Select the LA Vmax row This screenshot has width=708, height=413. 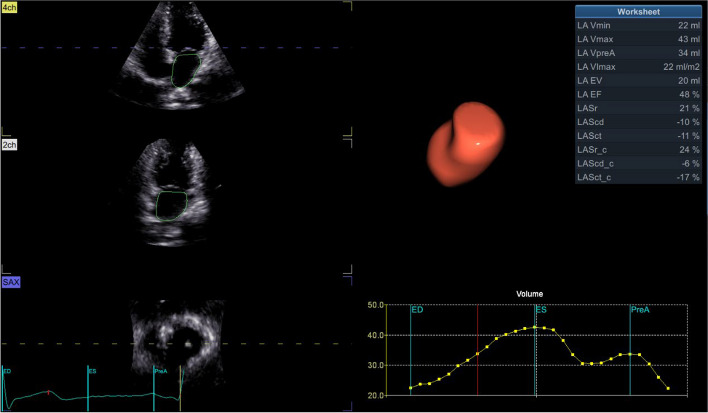pyautogui.click(x=638, y=39)
